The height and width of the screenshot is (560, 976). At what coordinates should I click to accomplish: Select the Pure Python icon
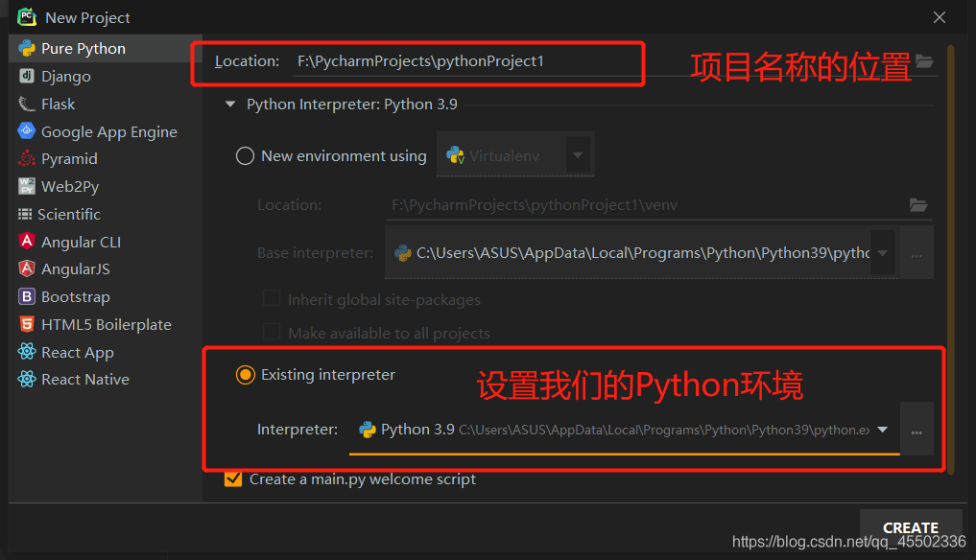point(27,48)
